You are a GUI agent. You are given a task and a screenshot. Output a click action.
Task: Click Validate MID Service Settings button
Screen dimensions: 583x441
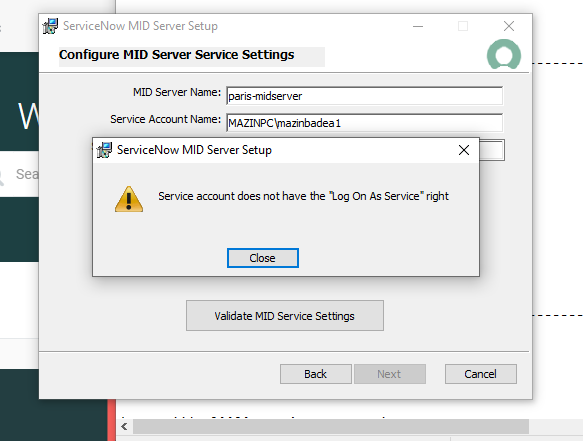pos(285,316)
